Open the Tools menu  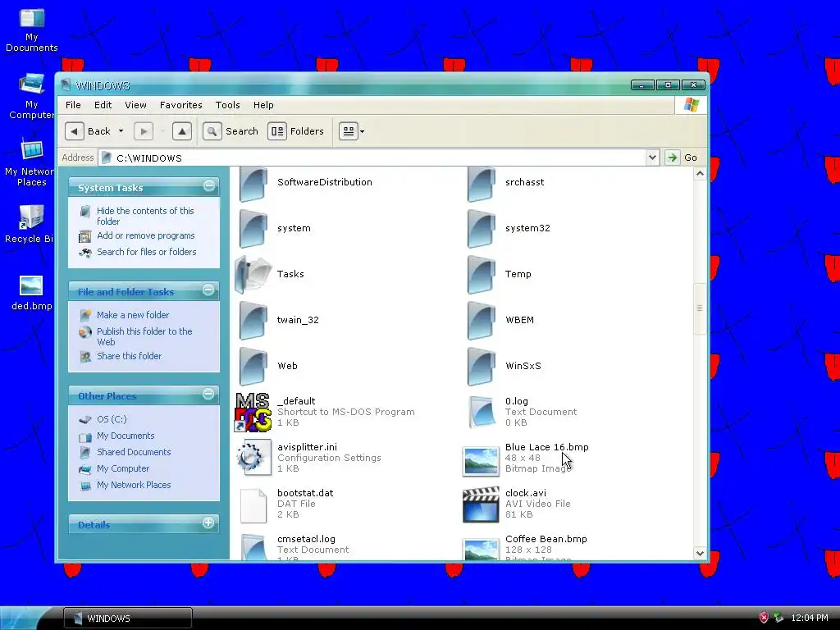pos(228,105)
